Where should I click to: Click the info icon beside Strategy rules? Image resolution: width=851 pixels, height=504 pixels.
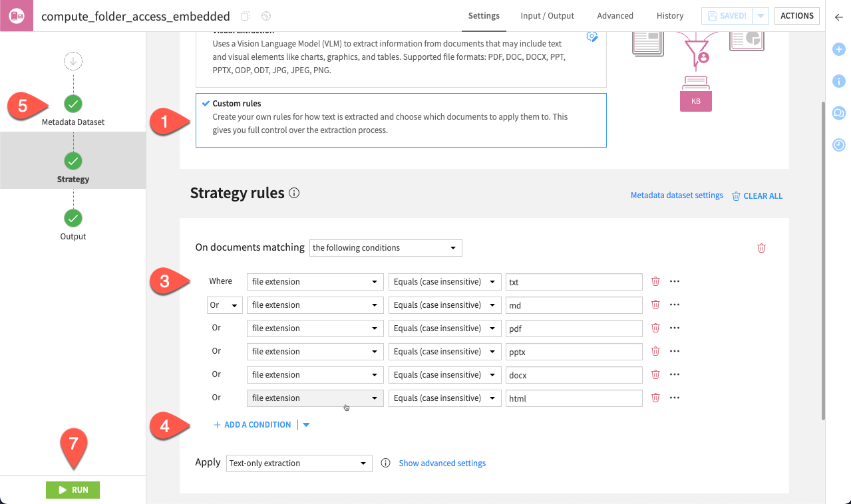pos(295,193)
